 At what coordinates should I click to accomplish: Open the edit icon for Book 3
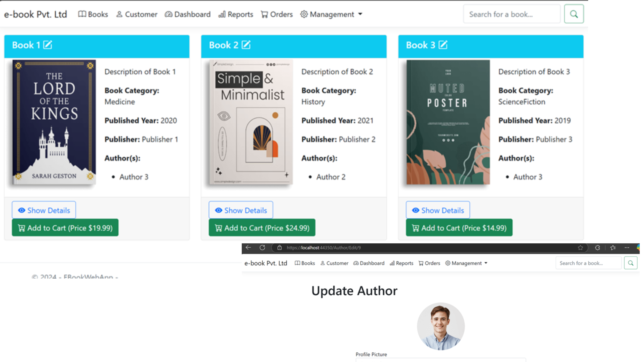click(x=443, y=45)
